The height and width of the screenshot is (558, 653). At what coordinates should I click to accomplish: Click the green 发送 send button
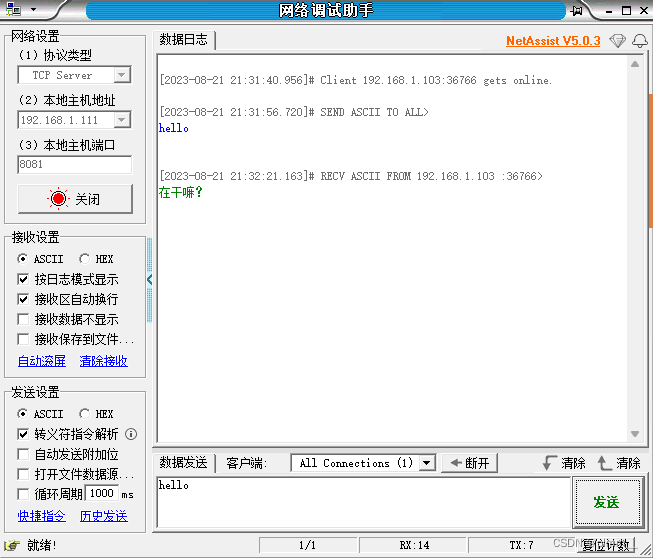click(607, 502)
